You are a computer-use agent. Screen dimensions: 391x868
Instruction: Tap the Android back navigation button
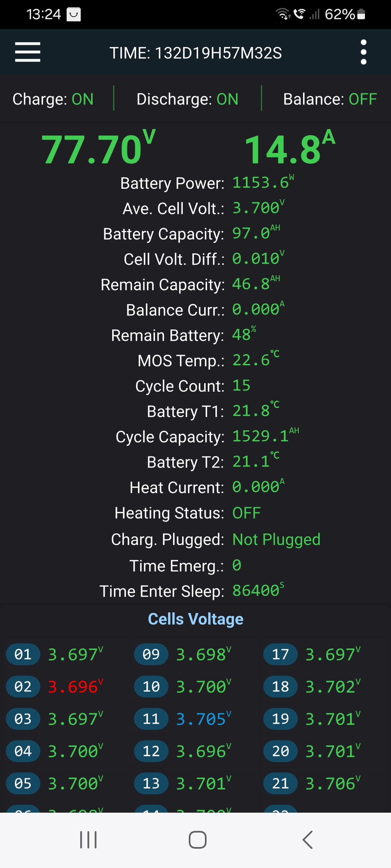pyautogui.click(x=307, y=839)
